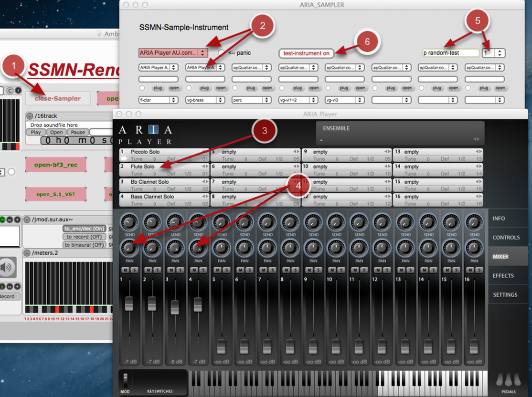Viewport: 532px width, 397px height.
Task: Click channel 1 SEND knob
Action: [129, 223]
